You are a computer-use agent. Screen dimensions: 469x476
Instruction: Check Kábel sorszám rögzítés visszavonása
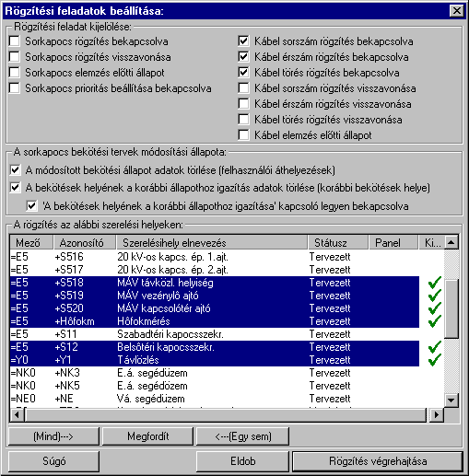243,88
